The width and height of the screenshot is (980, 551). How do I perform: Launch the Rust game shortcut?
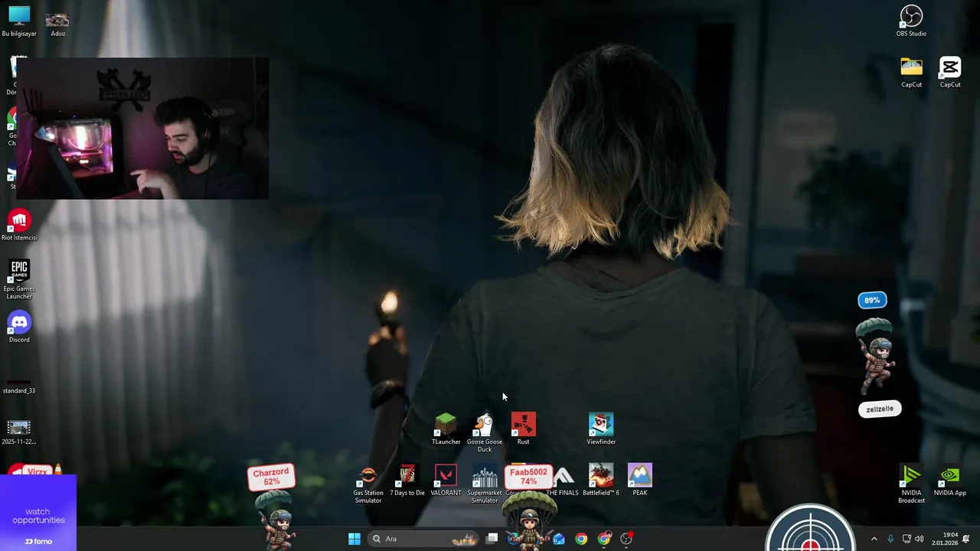[x=523, y=429]
